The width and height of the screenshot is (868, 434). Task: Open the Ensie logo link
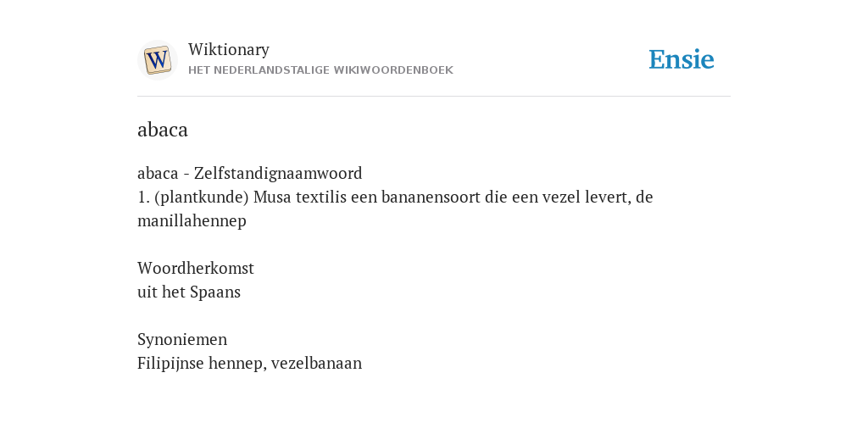point(681,59)
